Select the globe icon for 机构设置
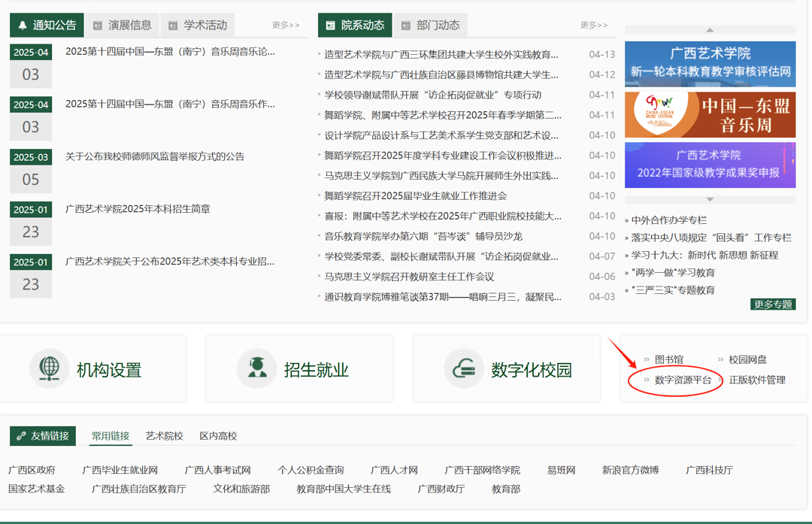The height and width of the screenshot is (524, 812). [50, 368]
